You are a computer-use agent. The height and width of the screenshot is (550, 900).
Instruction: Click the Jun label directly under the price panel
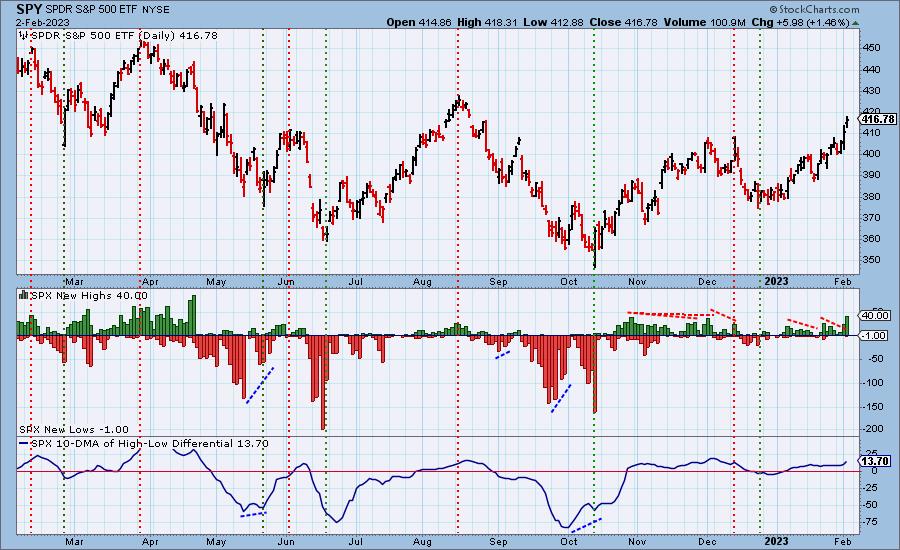tap(286, 282)
